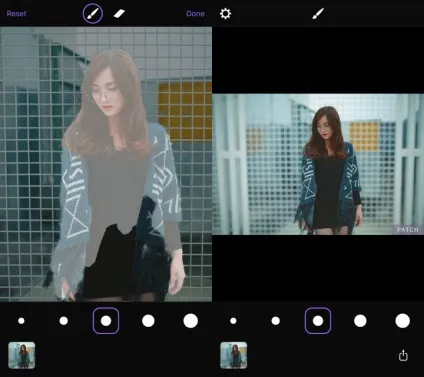
Task: Choose medium highlighted brush size, left screen
Action: tap(106, 321)
